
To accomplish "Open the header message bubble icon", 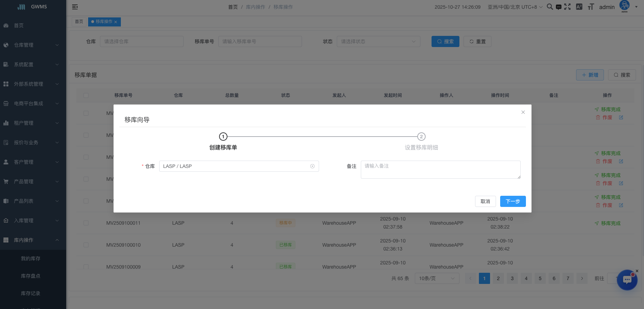I will click(559, 7).
